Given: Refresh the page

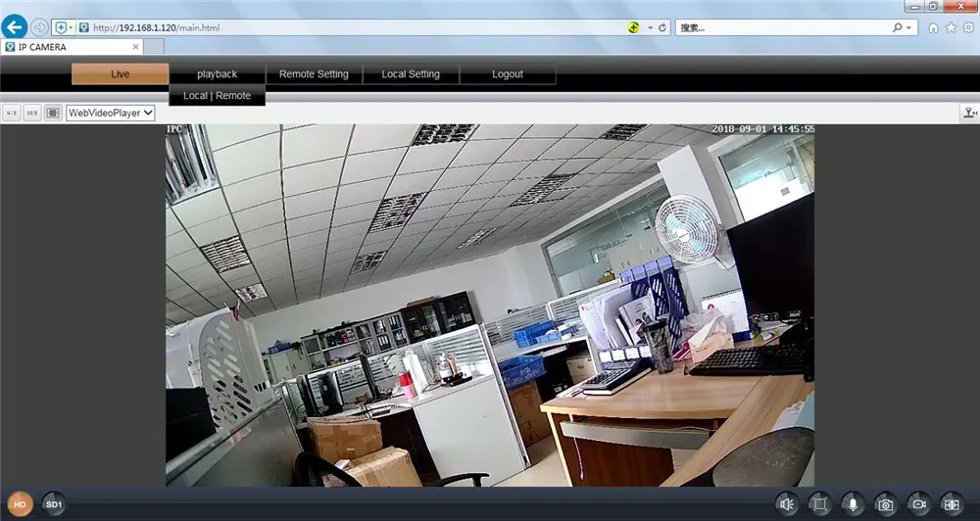Looking at the screenshot, I should pyautogui.click(x=662, y=27).
